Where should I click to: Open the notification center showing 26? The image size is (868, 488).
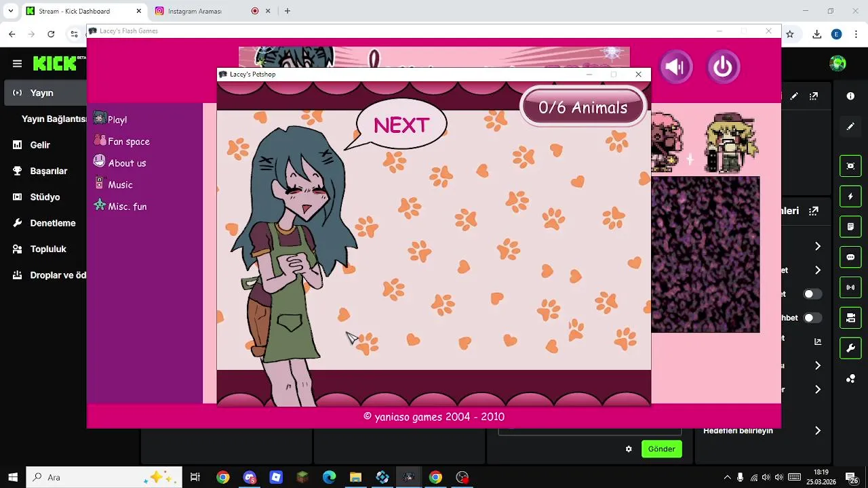(852, 477)
